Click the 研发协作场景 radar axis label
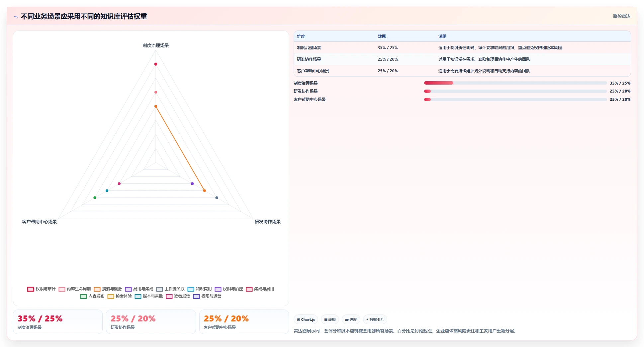This screenshot has width=644, height=347. 267,222
